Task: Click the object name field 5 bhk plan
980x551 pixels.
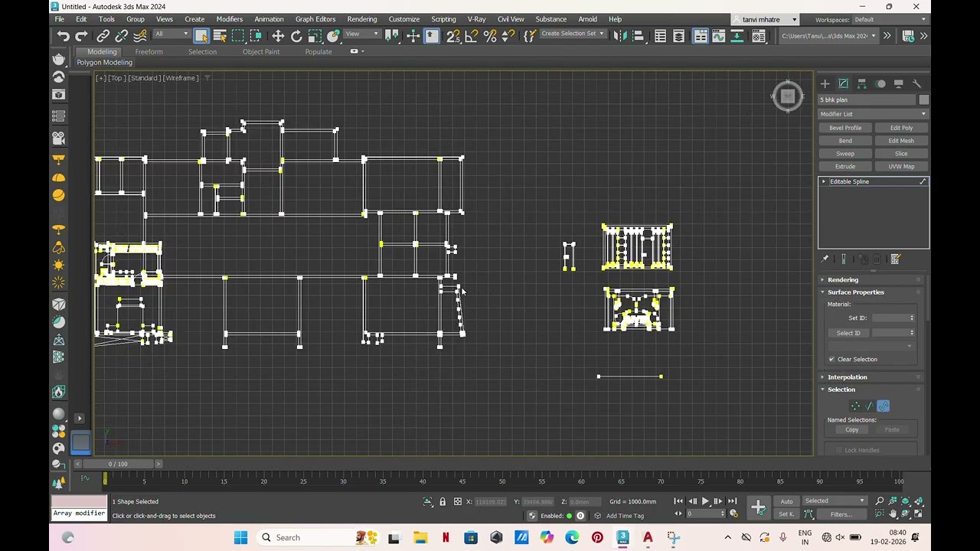Action: point(867,99)
